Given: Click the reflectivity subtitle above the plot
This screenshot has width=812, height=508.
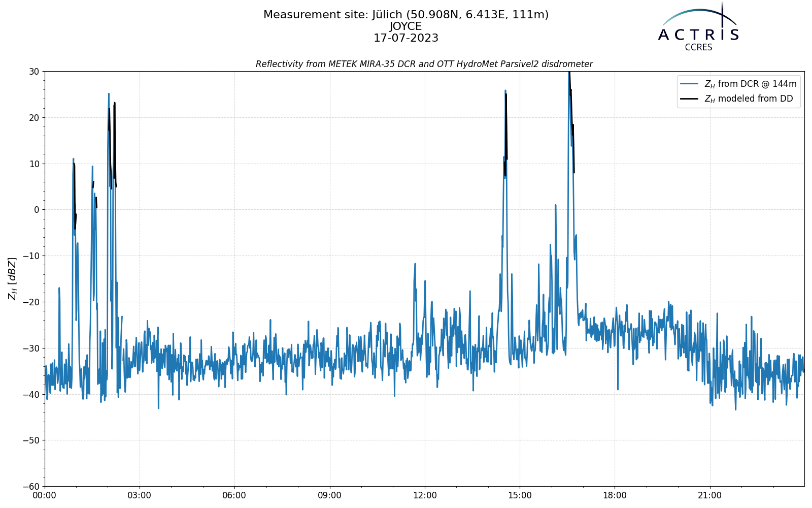Looking at the screenshot, I should [x=424, y=64].
